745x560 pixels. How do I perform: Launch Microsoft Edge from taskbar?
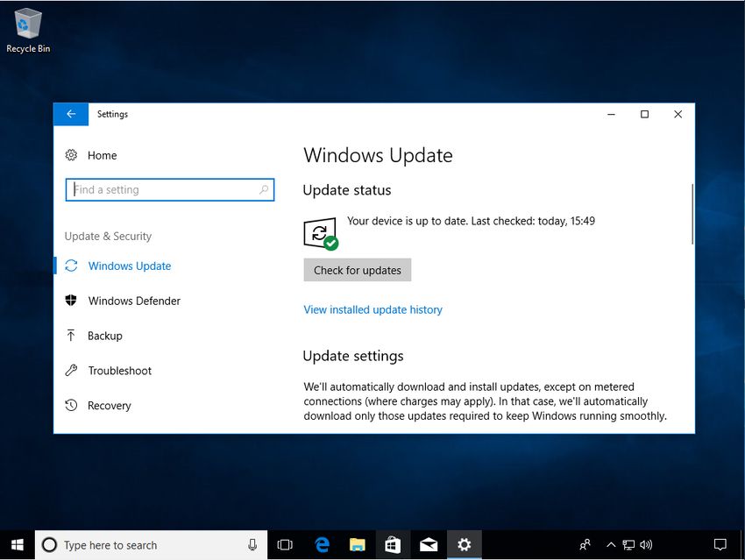(x=322, y=545)
